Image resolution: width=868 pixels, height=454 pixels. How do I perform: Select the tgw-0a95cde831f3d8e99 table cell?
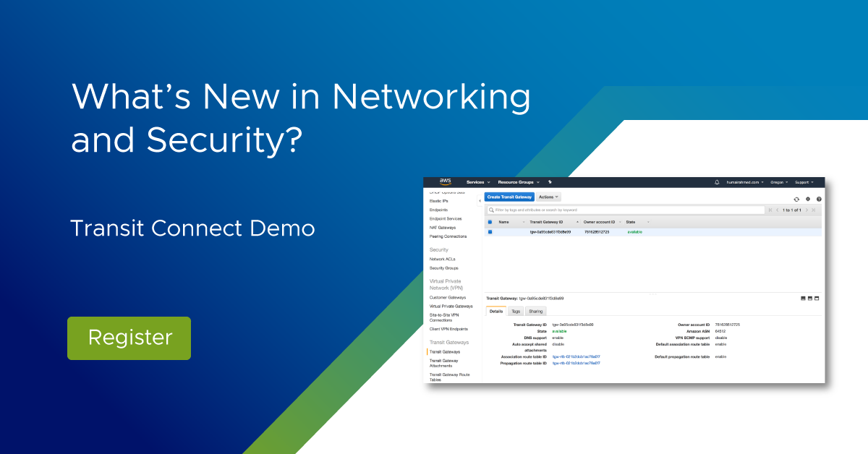(550, 232)
